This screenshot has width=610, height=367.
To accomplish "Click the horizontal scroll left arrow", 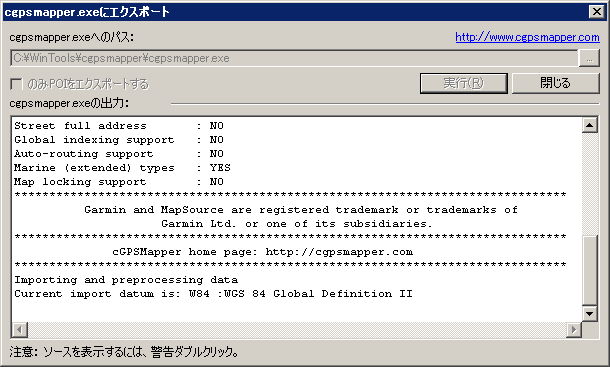I will [19, 330].
